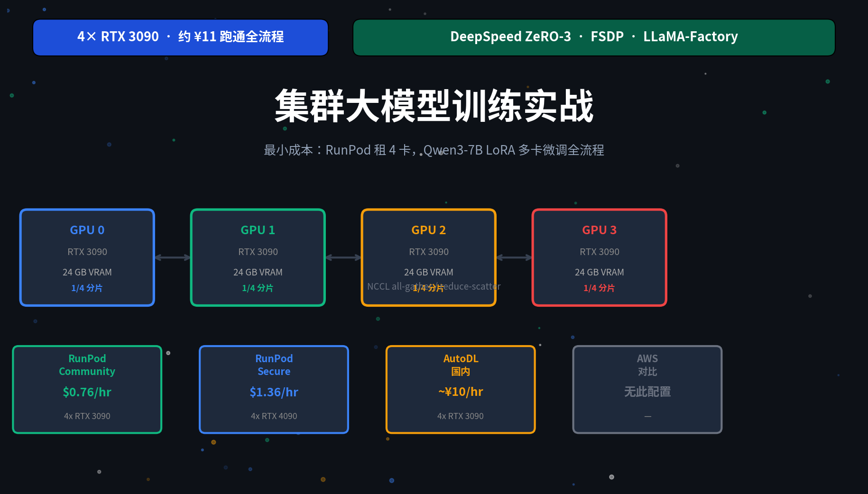Click the arrow between GPU 0 and GPU 1
868x494 pixels.
click(173, 257)
